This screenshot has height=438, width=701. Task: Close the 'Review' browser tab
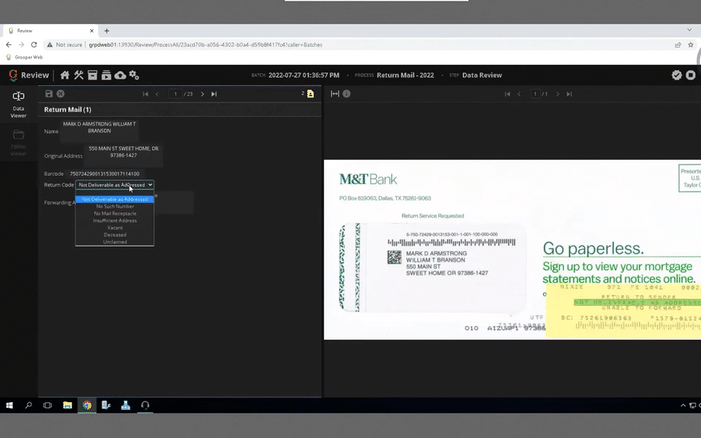[x=92, y=31]
